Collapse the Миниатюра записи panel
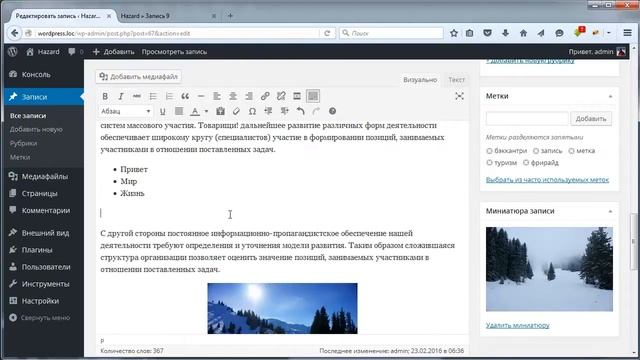This screenshot has height=360, width=640. (610, 211)
